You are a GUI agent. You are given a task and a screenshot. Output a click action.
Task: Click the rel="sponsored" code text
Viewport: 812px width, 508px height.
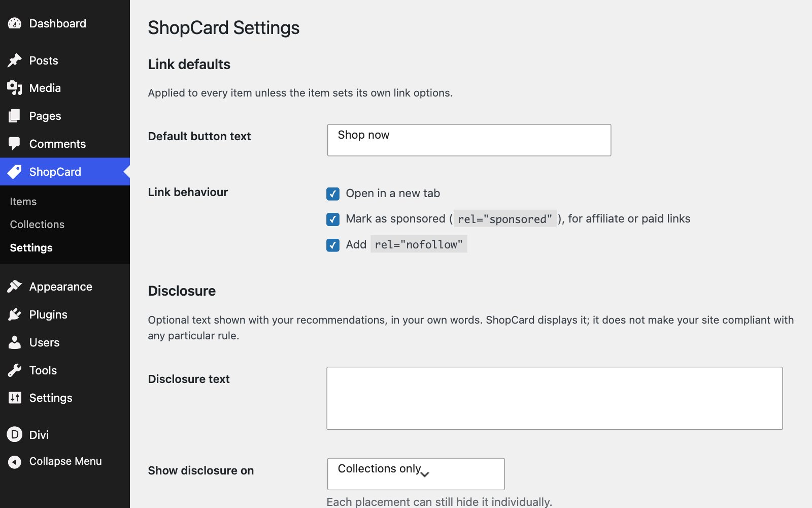(x=505, y=219)
